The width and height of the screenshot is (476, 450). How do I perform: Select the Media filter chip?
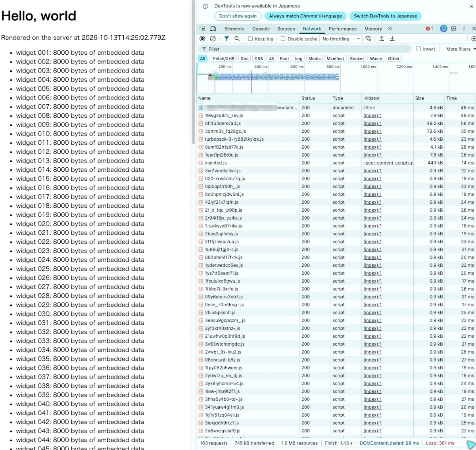(315, 58)
